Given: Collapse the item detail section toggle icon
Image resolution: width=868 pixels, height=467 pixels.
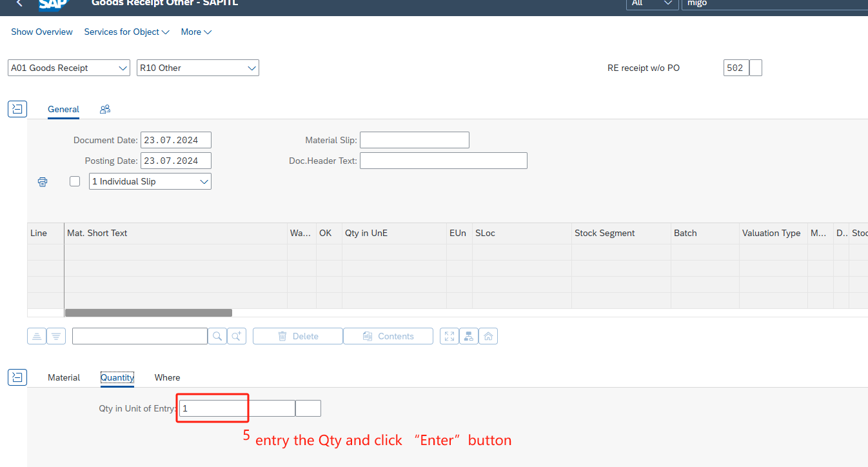Looking at the screenshot, I should pyautogui.click(x=17, y=377).
